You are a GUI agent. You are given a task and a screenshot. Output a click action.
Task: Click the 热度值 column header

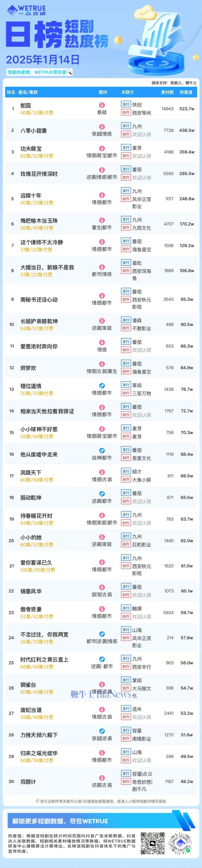(x=186, y=92)
